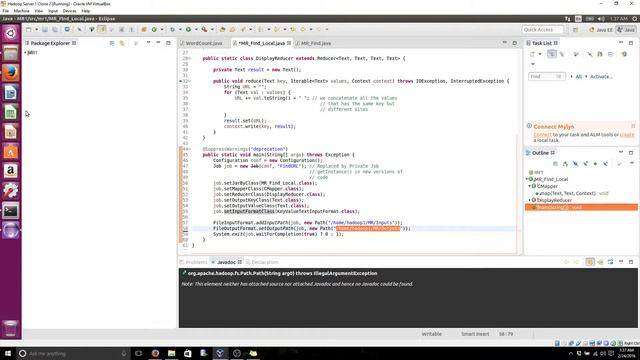
Task: Click Cortana Ask me anything search box
Action: [x=72, y=353]
